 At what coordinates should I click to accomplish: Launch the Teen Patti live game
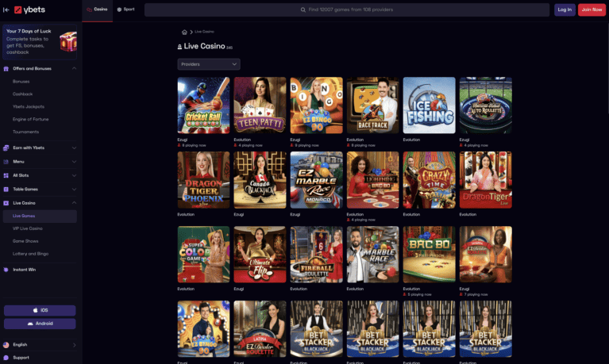260,105
